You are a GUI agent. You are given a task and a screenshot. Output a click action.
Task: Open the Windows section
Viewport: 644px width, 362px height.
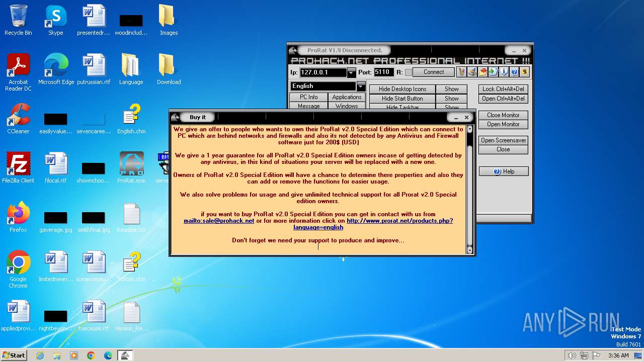[347, 106]
